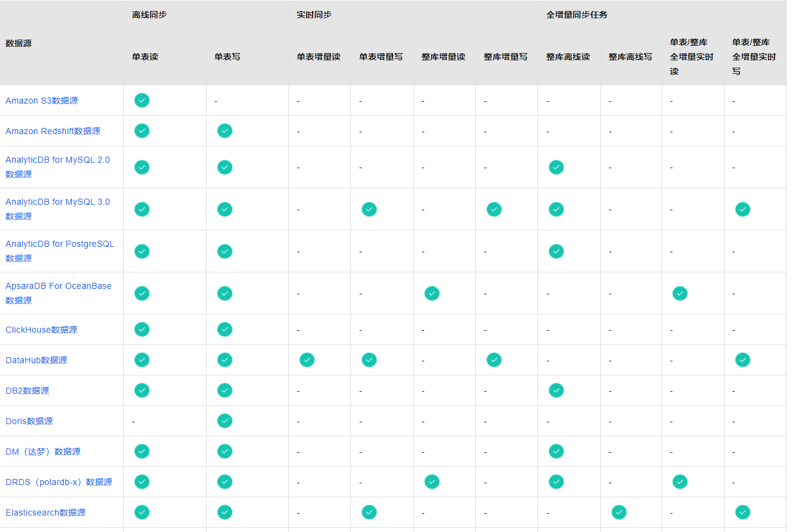The image size is (794, 532).
Task: Open the Amazon S3数据源 link
Action: (x=41, y=101)
